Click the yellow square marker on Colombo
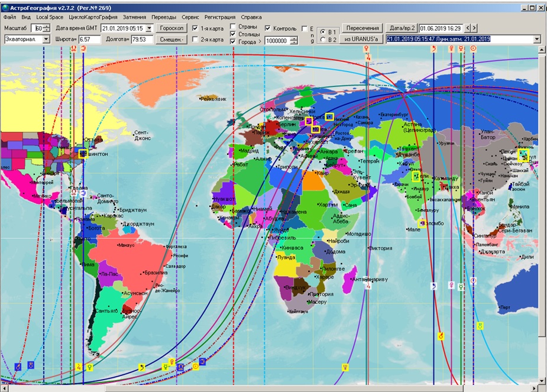The image size is (547, 392). pos(422,223)
